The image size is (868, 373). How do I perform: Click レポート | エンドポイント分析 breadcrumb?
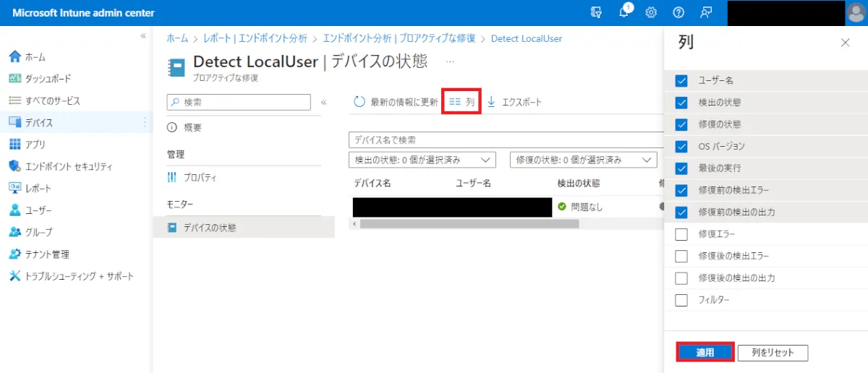255,38
